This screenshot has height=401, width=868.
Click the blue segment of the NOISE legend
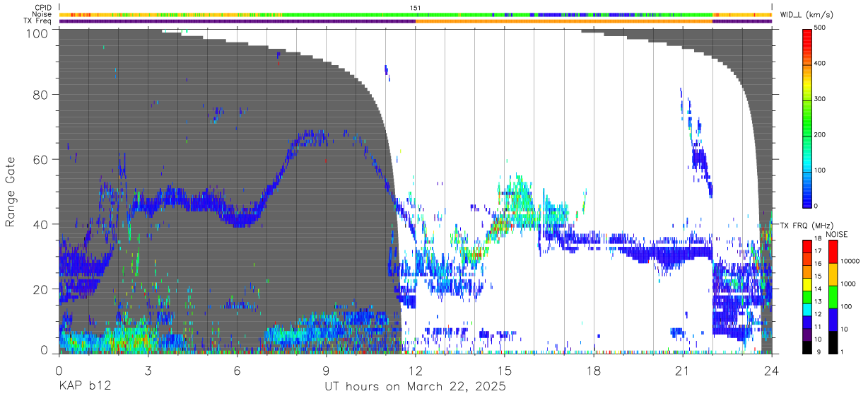click(x=833, y=319)
